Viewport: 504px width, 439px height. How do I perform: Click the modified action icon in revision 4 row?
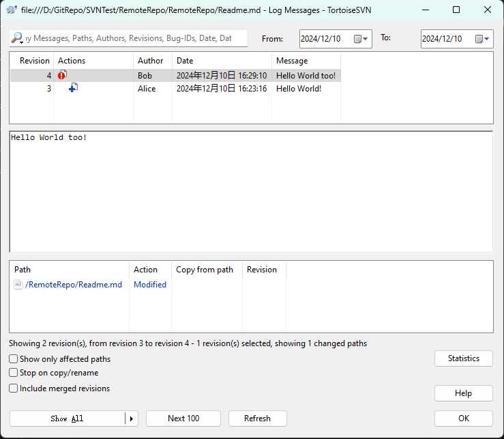[62, 75]
